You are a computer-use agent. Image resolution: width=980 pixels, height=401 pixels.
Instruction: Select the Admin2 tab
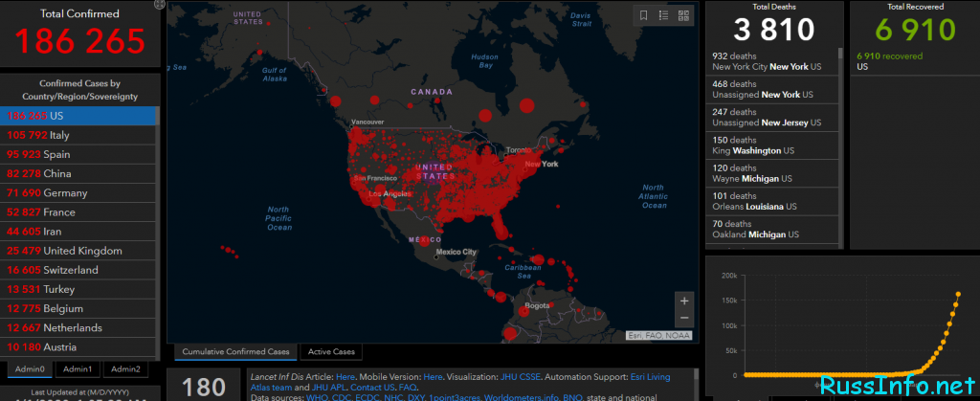tap(125, 369)
